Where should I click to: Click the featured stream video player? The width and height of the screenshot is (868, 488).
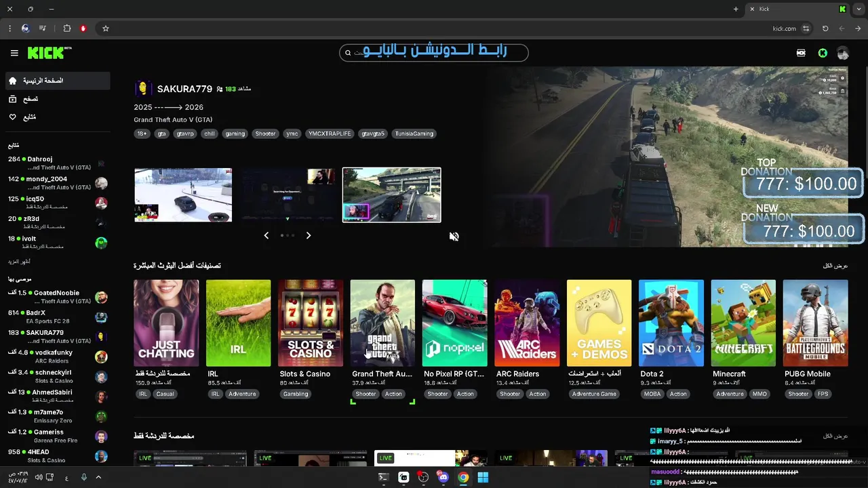669,157
